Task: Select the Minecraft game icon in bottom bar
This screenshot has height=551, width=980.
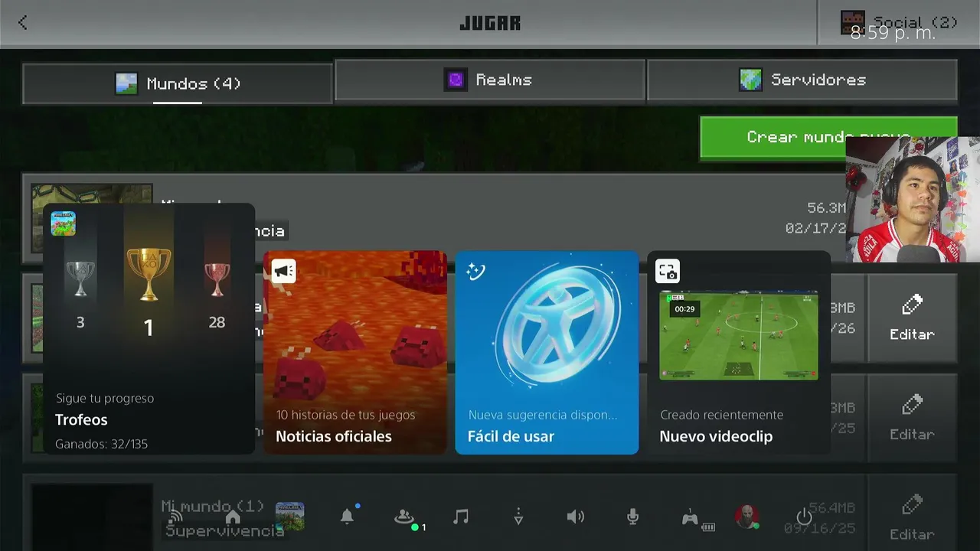Action: pos(290,517)
